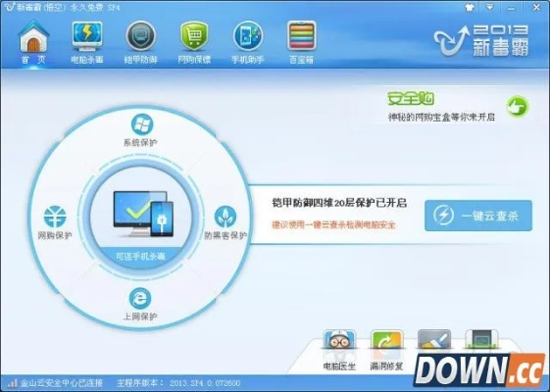Open the skin changer shirt icon

470,8
